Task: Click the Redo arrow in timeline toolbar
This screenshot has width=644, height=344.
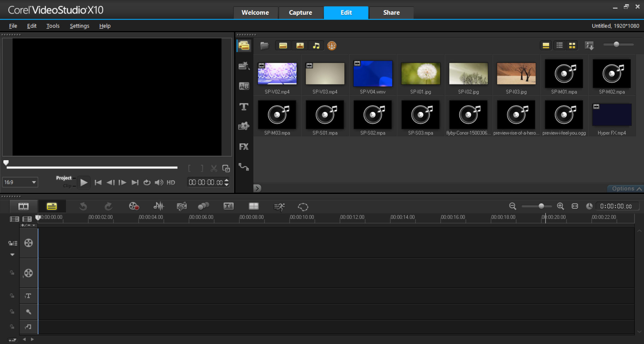Action: click(108, 207)
